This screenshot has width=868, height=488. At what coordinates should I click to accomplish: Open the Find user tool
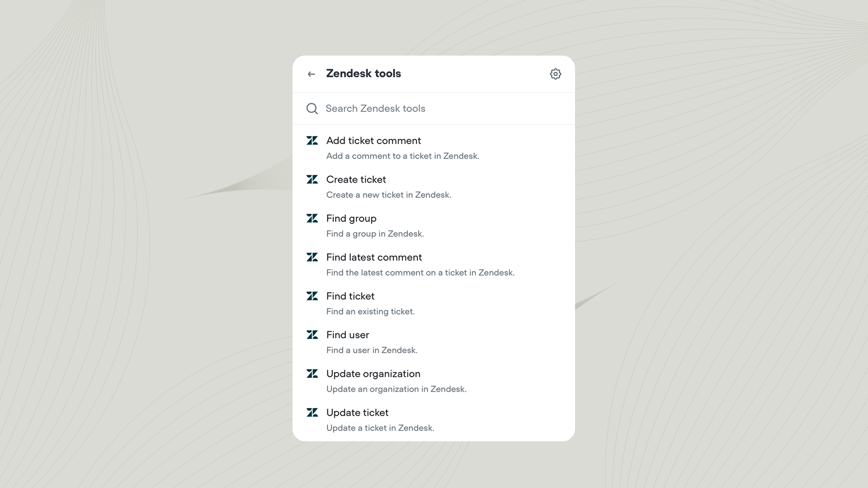pyautogui.click(x=348, y=335)
